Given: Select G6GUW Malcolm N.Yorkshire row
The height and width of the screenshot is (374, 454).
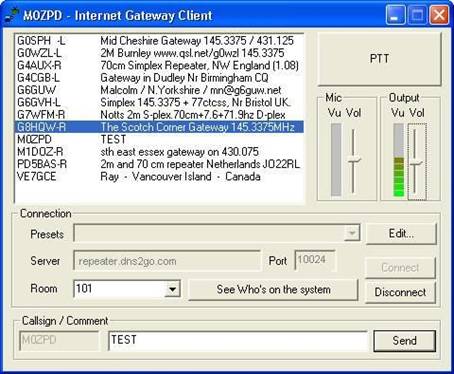Looking at the screenshot, I should (159, 90).
